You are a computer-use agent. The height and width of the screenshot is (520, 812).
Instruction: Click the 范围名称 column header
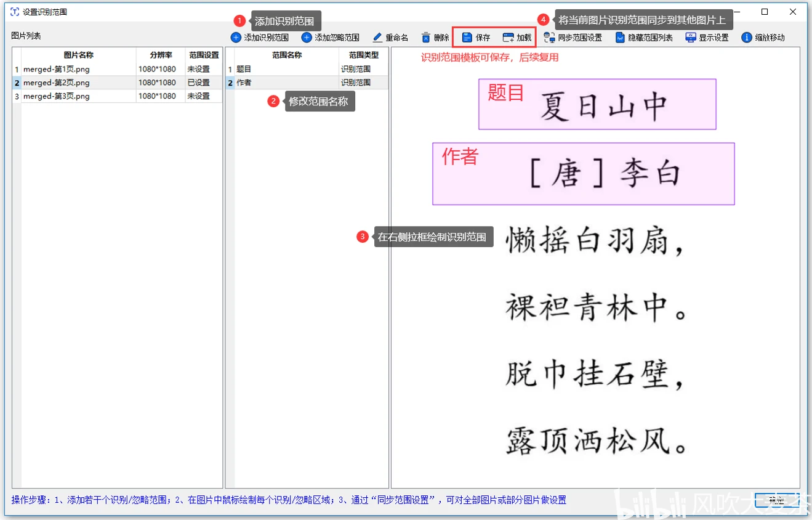tap(287, 55)
